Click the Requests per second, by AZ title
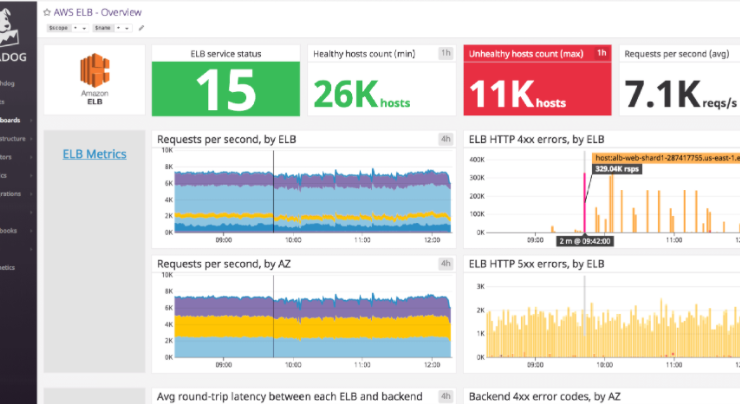The image size is (740, 404). click(224, 264)
